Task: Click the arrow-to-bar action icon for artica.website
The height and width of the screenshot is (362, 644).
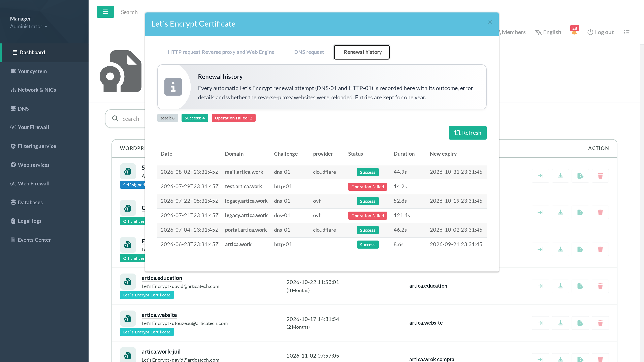Action: 541,323
